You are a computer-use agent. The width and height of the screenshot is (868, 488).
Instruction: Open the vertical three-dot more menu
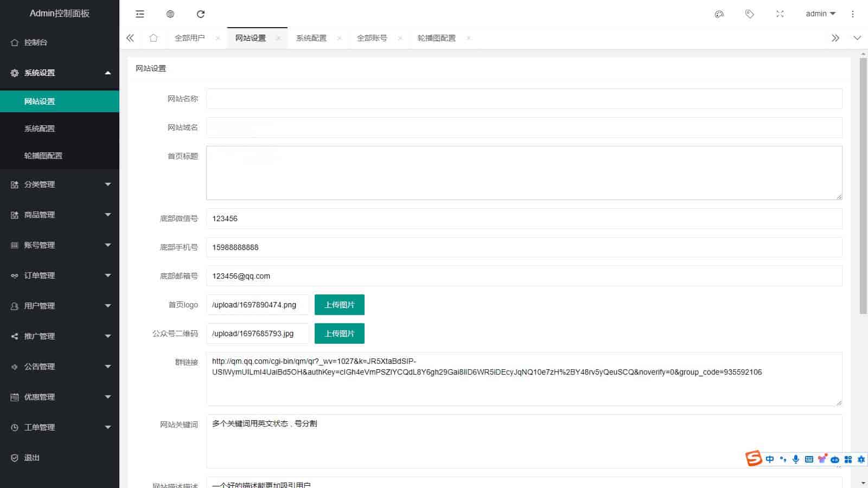(853, 14)
